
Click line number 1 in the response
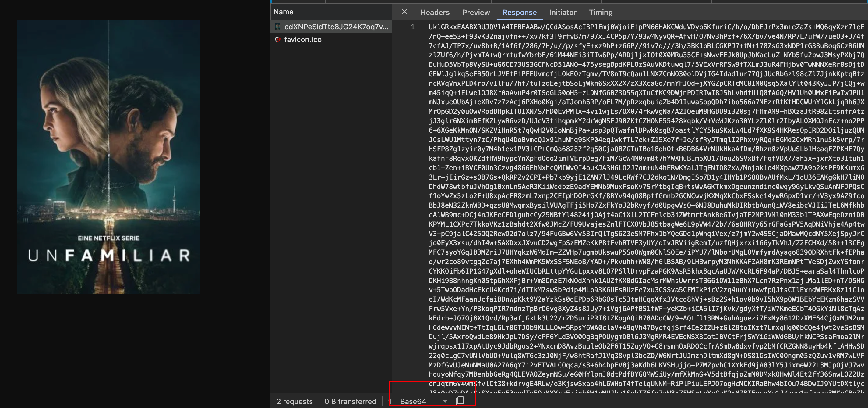(412, 27)
